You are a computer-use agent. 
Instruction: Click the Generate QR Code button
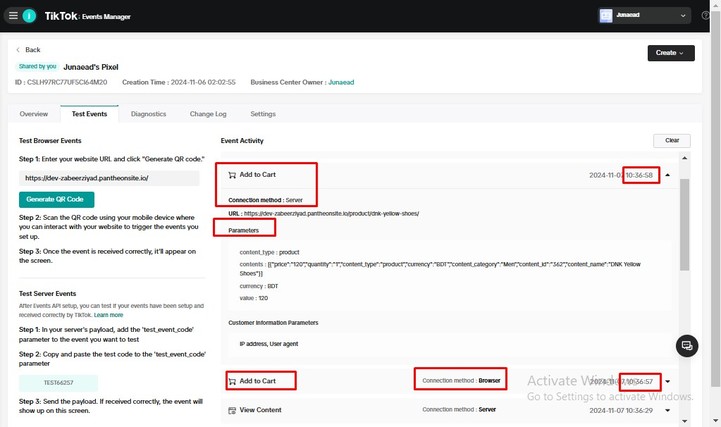57,199
